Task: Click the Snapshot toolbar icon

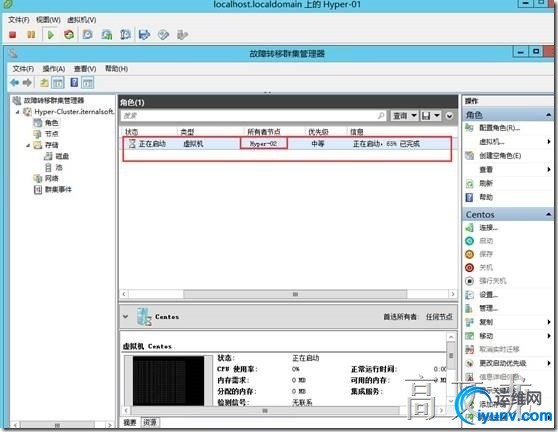Action: [x=88, y=35]
